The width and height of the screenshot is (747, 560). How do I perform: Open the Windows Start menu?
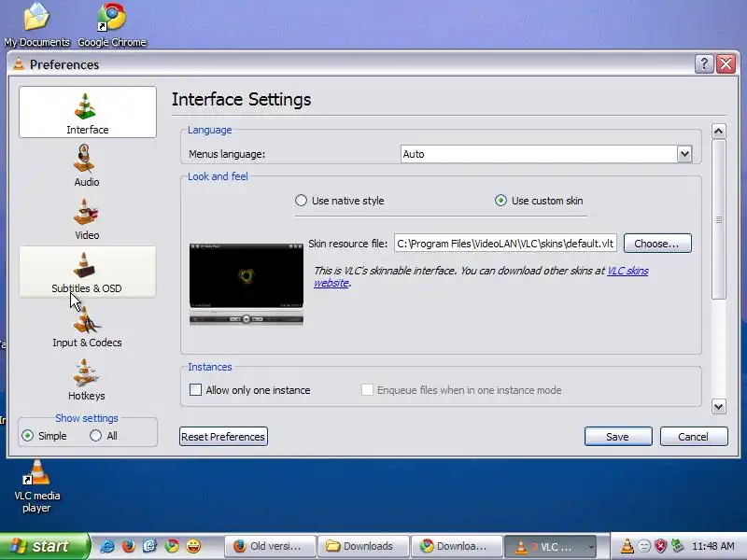pos(44,546)
